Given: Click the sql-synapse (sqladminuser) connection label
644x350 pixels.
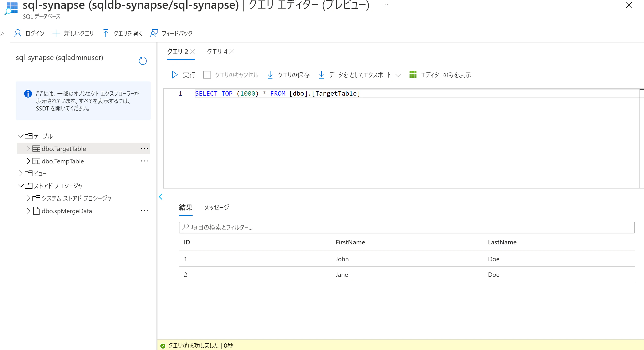Looking at the screenshot, I should click(x=60, y=58).
